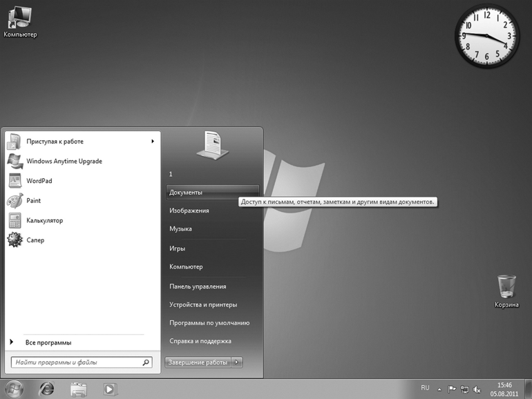The image size is (532, 399).
Task: Start the Сапер game from the list
Action: coord(35,240)
